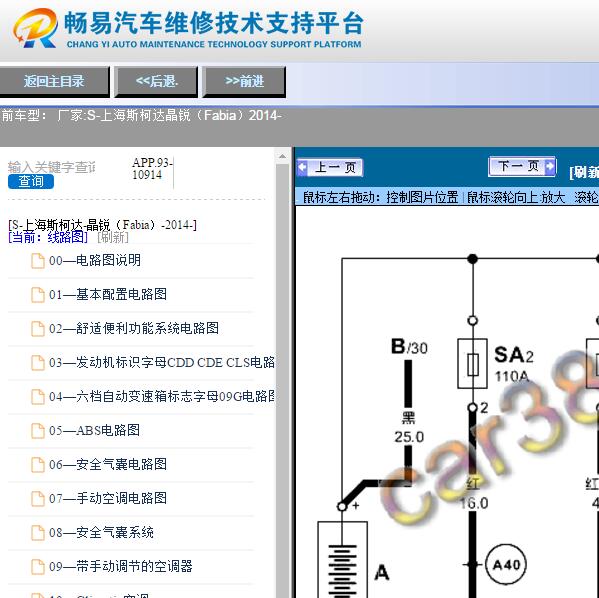The width and height of the screenshot is (599, 598).
Task: Open 03—发动机标识字母CDD CDE CLS entry
Action: (x=162, y=362)
